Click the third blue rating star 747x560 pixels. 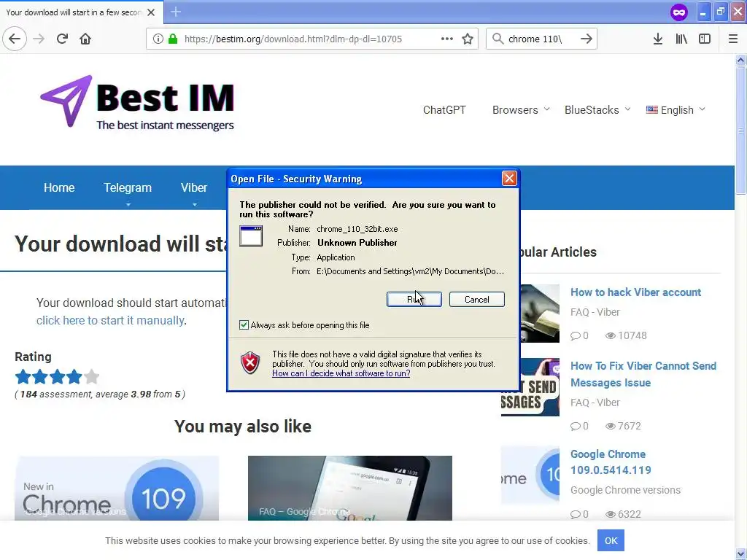point(57,377)
